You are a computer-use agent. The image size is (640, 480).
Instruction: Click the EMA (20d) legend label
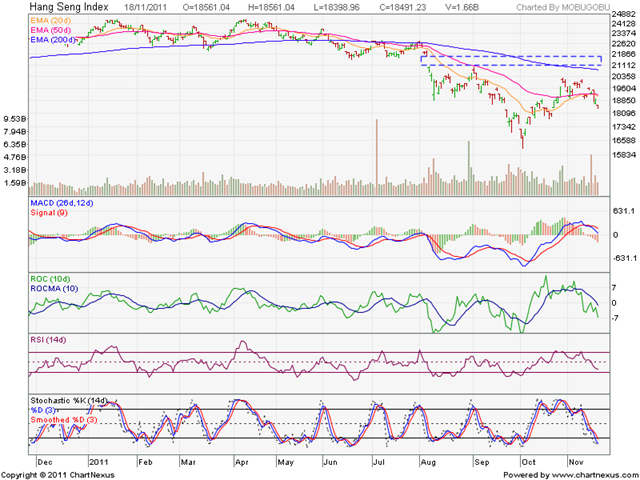pos(51,21)
